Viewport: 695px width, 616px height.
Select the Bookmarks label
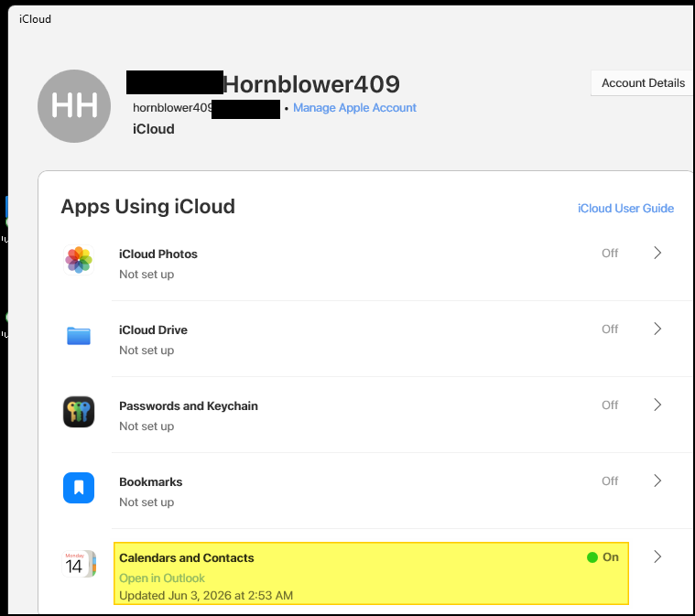click(151, 481)
